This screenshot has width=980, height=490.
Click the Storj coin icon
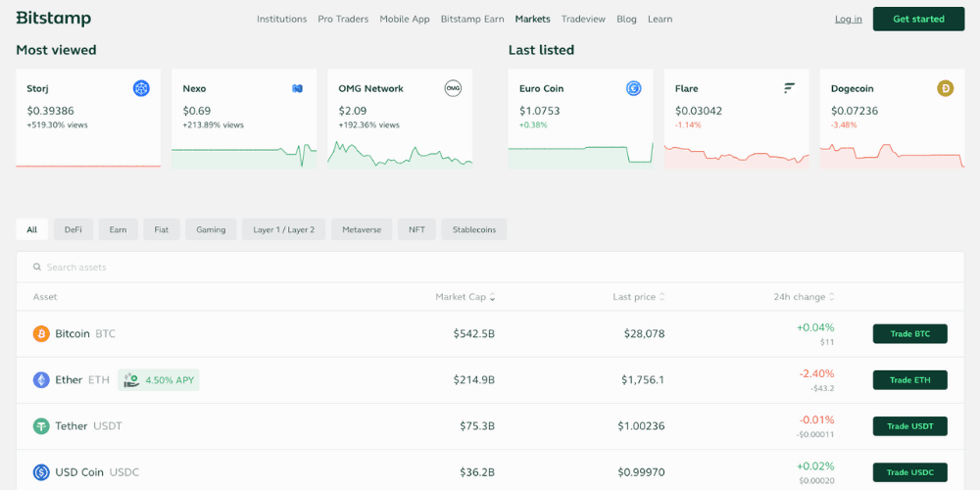click(x=141, y=88)
